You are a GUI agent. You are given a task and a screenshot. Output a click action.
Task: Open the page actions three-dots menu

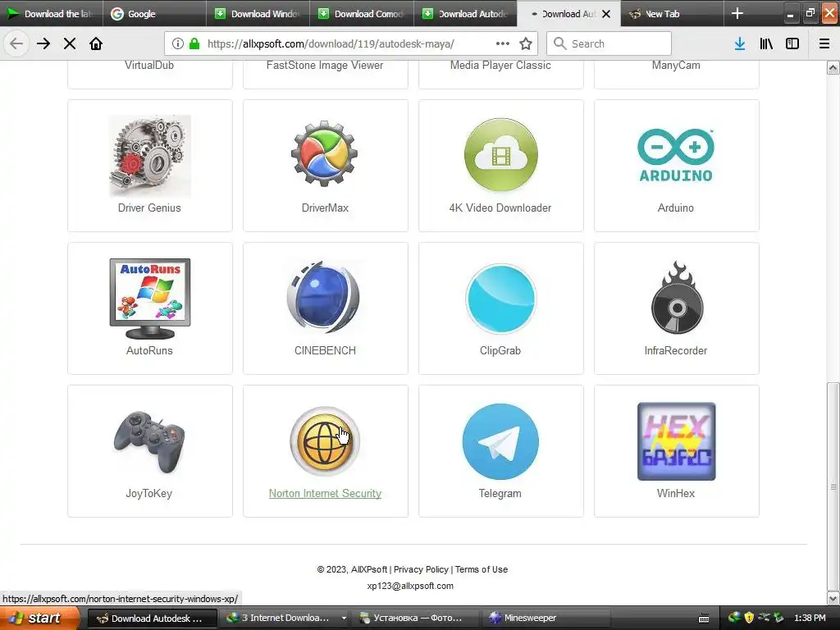(503, 43)
